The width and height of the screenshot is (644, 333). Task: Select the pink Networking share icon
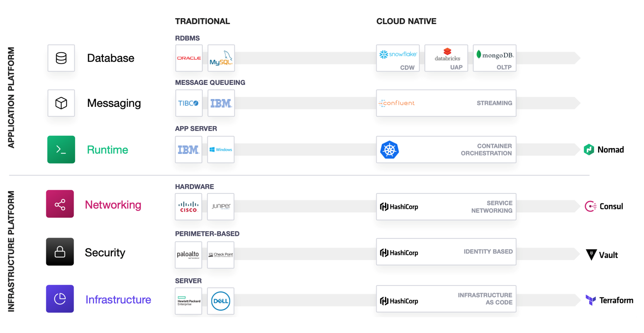coord(60,204)
